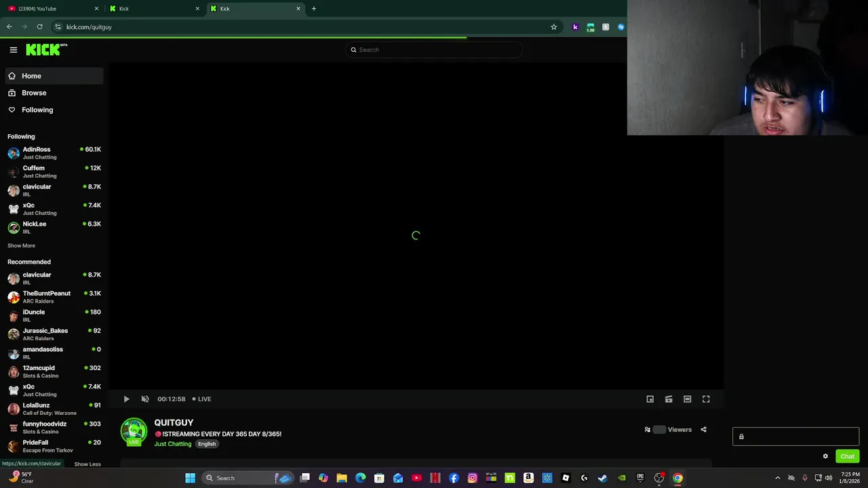
Task: Open AdinRoss channel in Following list
Action: pos(54,153)
